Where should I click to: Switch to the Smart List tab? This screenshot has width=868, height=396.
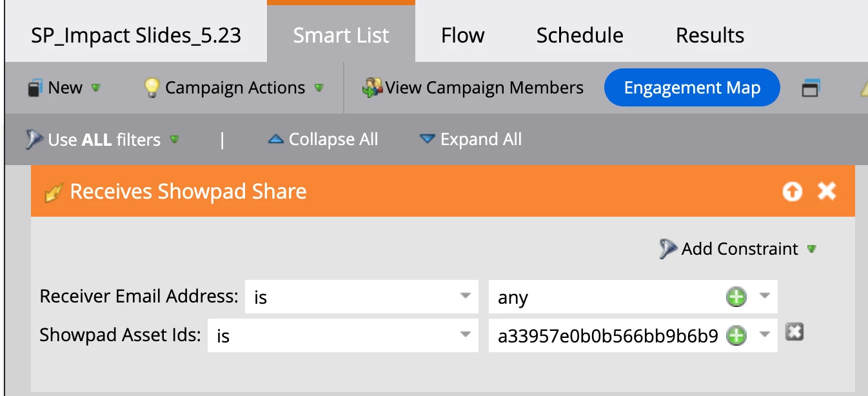click(x=341, y=35)
